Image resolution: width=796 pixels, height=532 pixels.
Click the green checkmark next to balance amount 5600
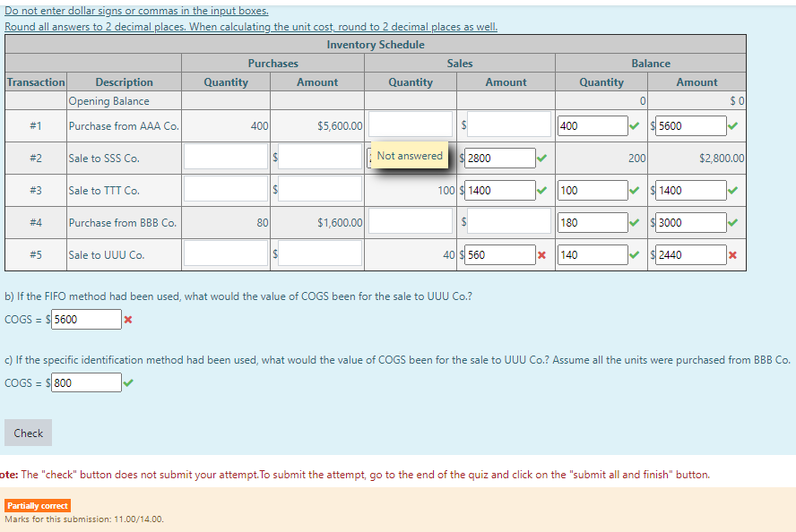pyautogui.click(x=731, y=125)
